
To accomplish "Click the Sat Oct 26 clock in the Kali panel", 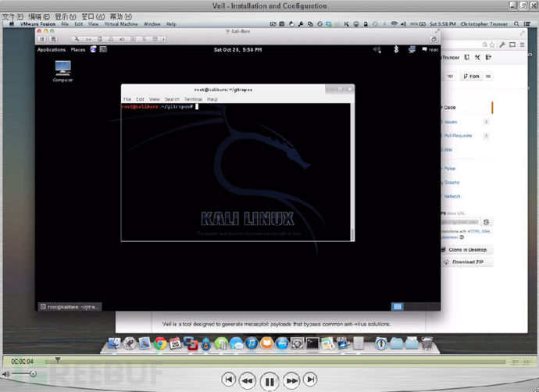I will click(237, 50).
